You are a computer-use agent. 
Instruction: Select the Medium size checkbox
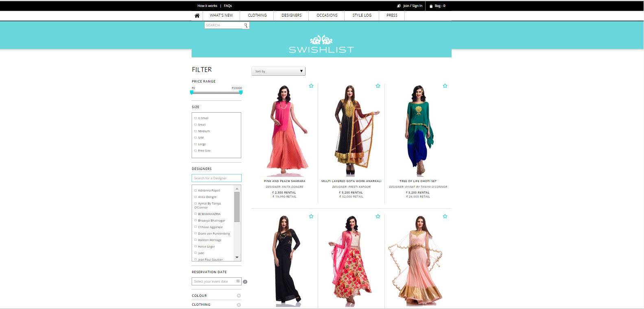[195, 131]
